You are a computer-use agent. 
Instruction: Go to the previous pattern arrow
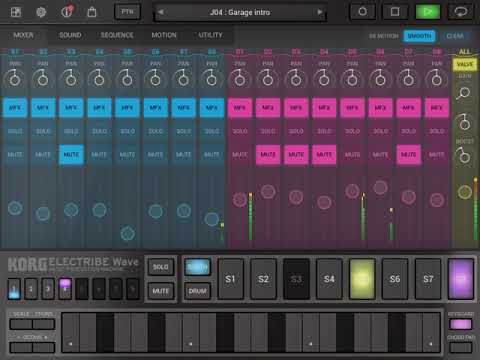tap(161, 12)
